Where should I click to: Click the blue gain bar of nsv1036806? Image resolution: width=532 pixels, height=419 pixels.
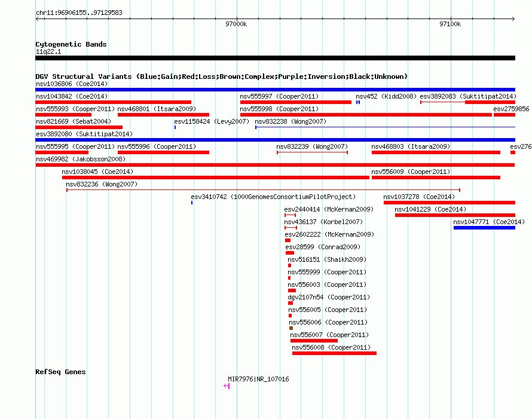275,90
